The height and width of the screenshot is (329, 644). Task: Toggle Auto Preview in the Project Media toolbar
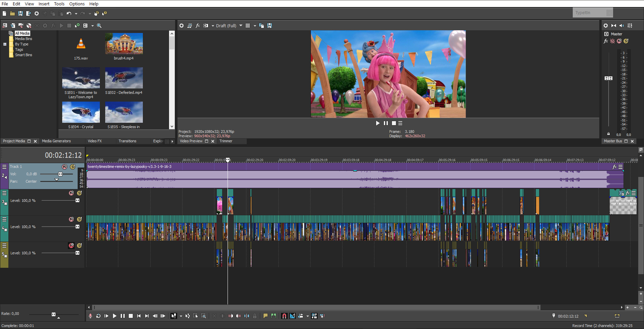pos(77,26)
